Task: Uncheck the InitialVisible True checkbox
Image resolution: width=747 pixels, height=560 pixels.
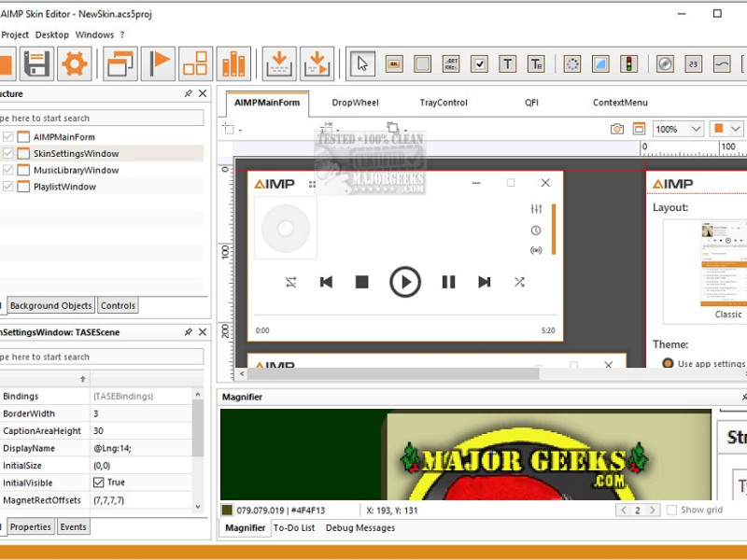Action: coord(99,483)
